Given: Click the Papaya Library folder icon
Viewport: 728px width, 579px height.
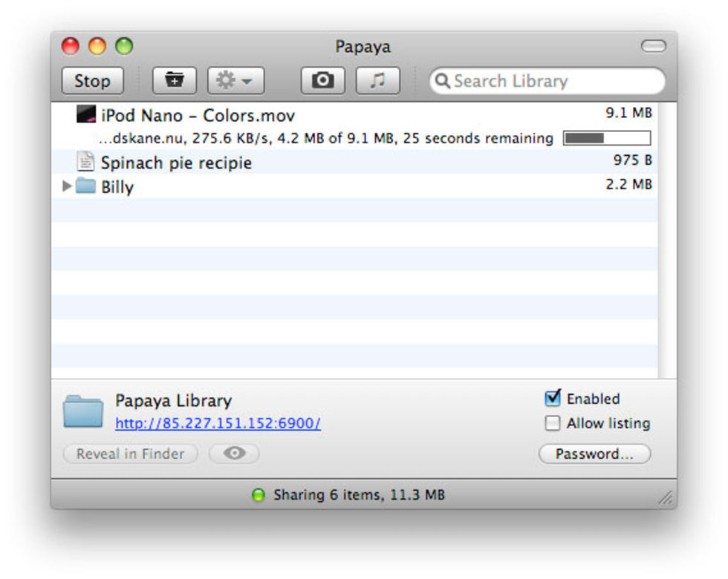Looking at the screenshot, I should click(83, 411).
